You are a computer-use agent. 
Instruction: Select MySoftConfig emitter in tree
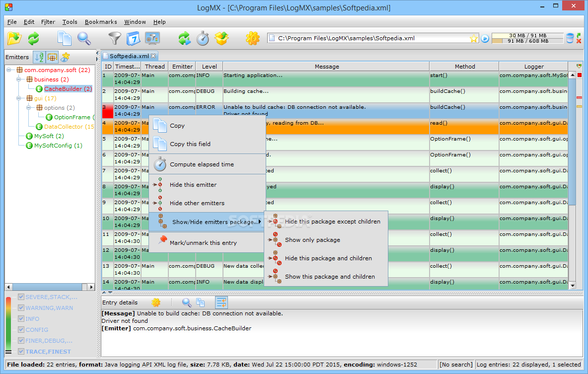tap(58, 145)
